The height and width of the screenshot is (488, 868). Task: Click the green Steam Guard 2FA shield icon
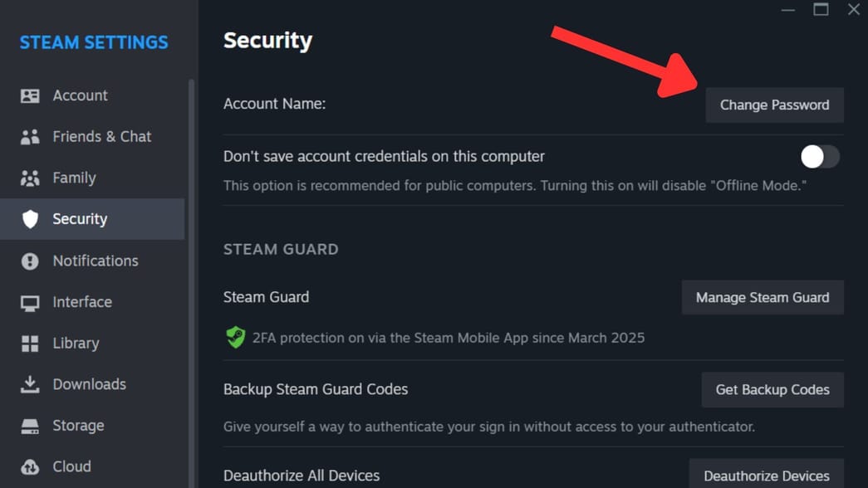click(235, 337)
